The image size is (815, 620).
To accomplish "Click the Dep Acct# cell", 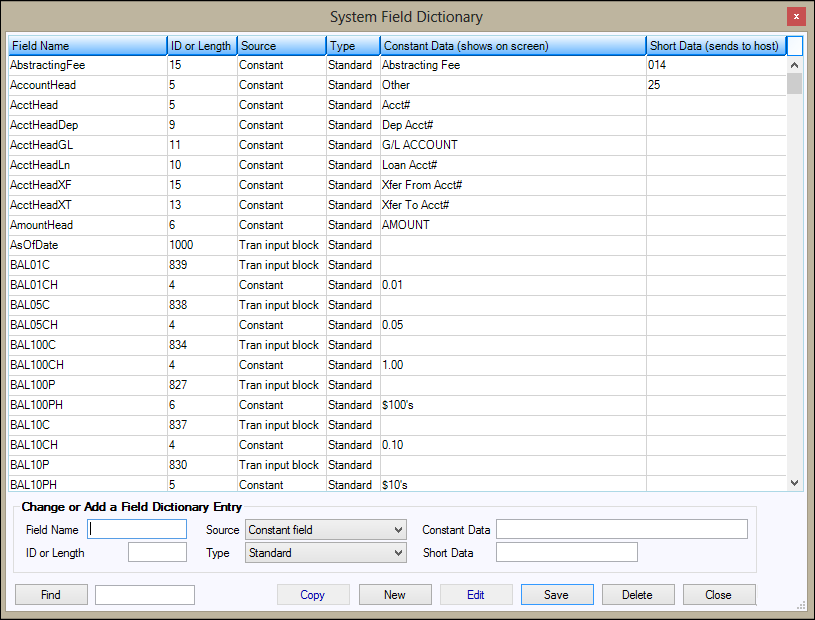I will (x=514, y=125).
